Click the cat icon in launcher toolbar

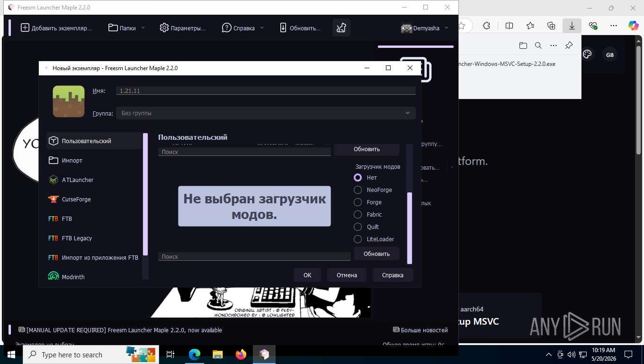[341, 28]
